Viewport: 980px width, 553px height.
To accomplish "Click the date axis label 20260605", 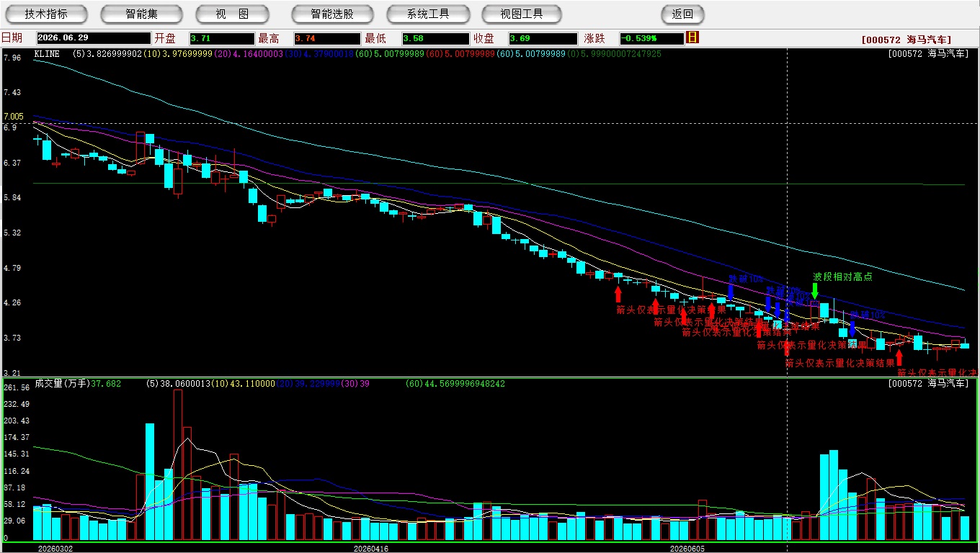I will point(687,548).
